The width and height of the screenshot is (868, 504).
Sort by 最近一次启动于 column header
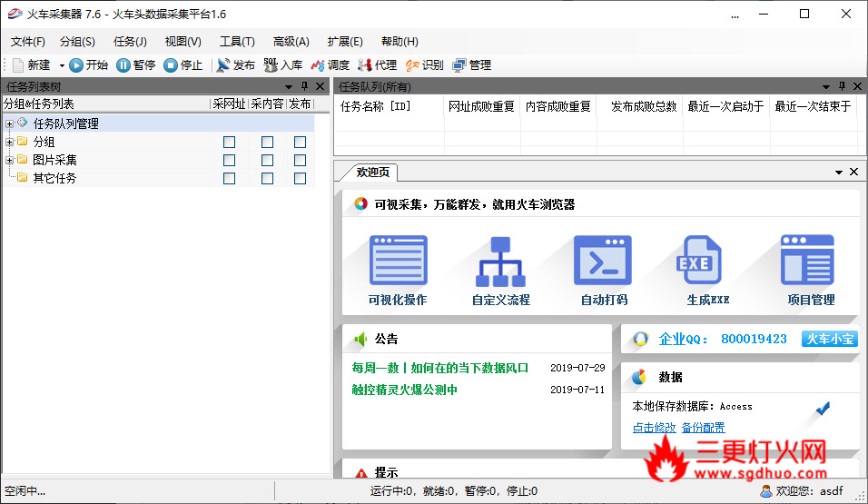725,106
